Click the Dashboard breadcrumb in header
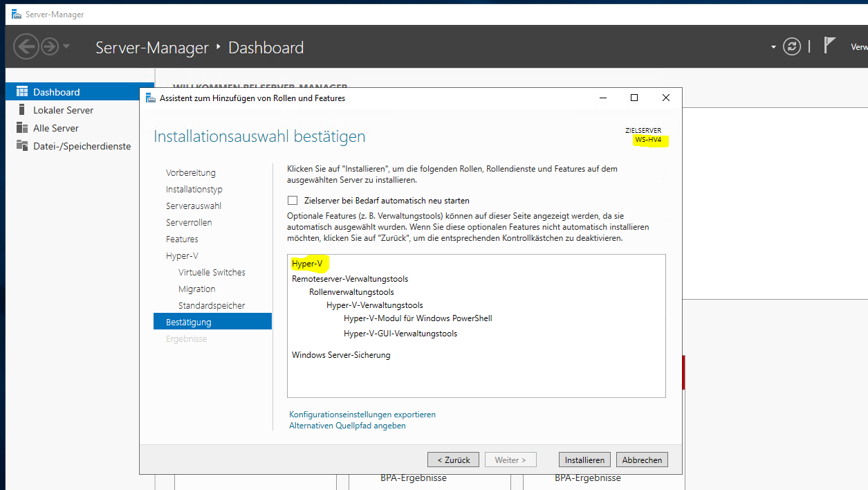Image resolution: width=868 pixels, height=490 pixels. (x=266, y=48)
